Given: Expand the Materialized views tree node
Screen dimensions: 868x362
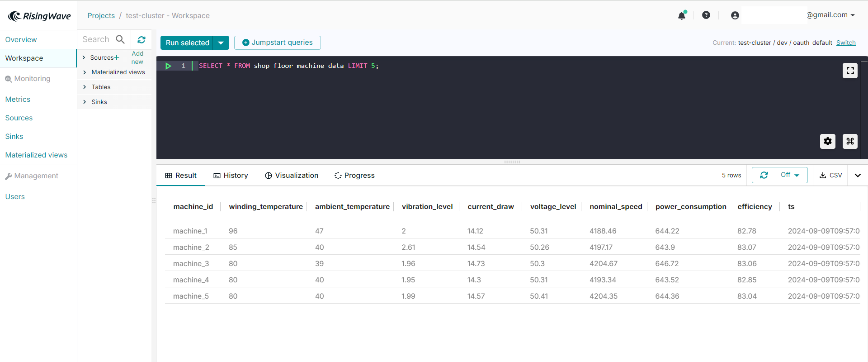Looking at the screenshot, I should click(85, 72).
